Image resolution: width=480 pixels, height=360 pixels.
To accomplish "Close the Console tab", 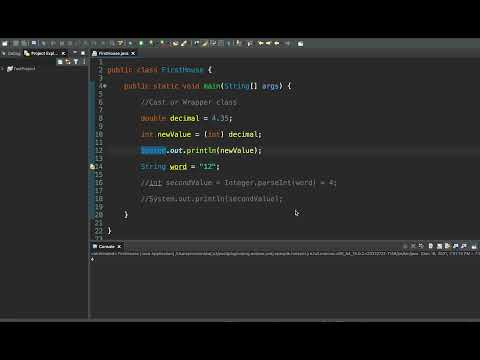I will pyautogui.click(x=119, y=247).
